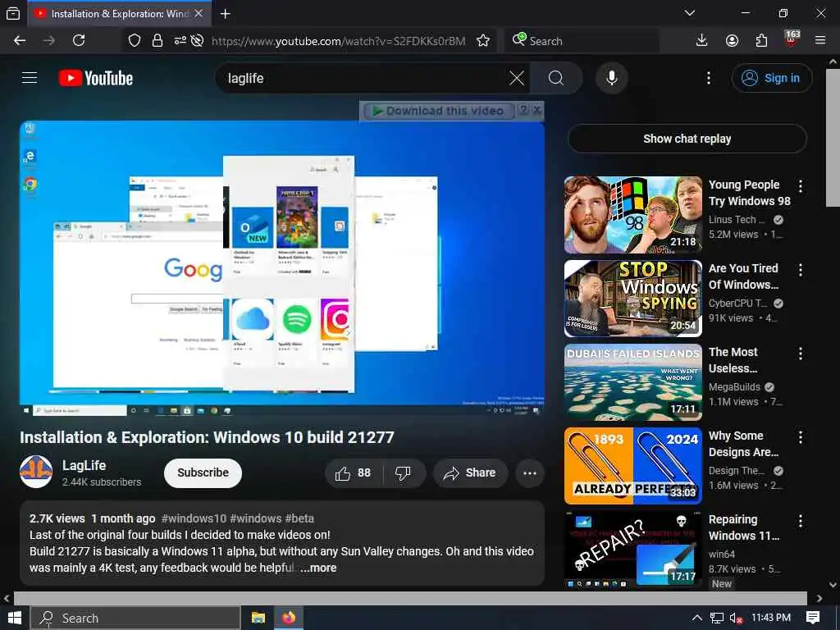
Task: Open extensions puzzle icon
Action: [761, 41]
